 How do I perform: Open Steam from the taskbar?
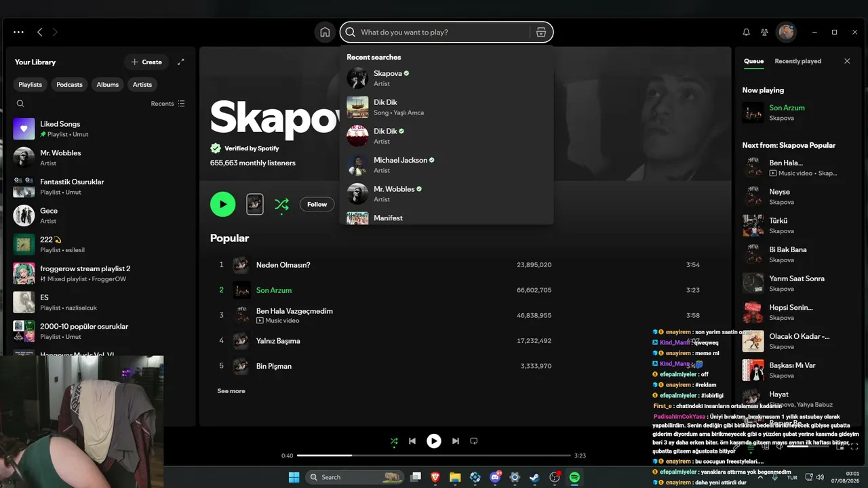tap(534, 477)
